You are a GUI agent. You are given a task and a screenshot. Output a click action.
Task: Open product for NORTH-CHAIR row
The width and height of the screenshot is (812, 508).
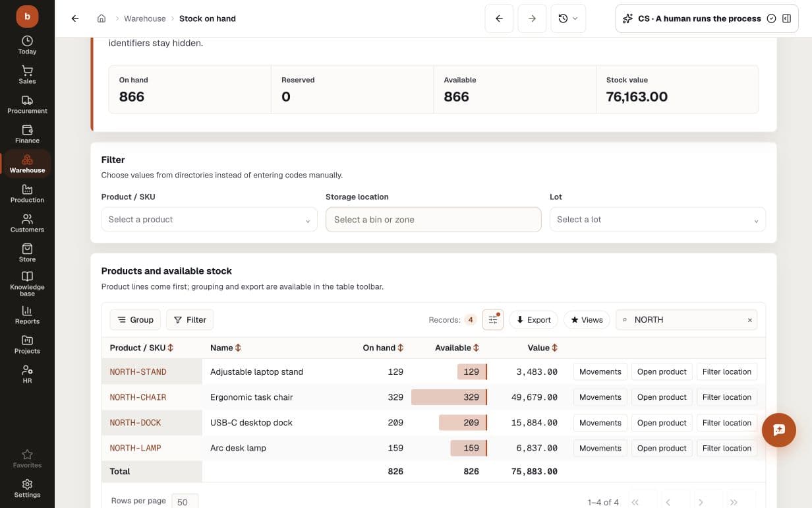tap(662, 397)
